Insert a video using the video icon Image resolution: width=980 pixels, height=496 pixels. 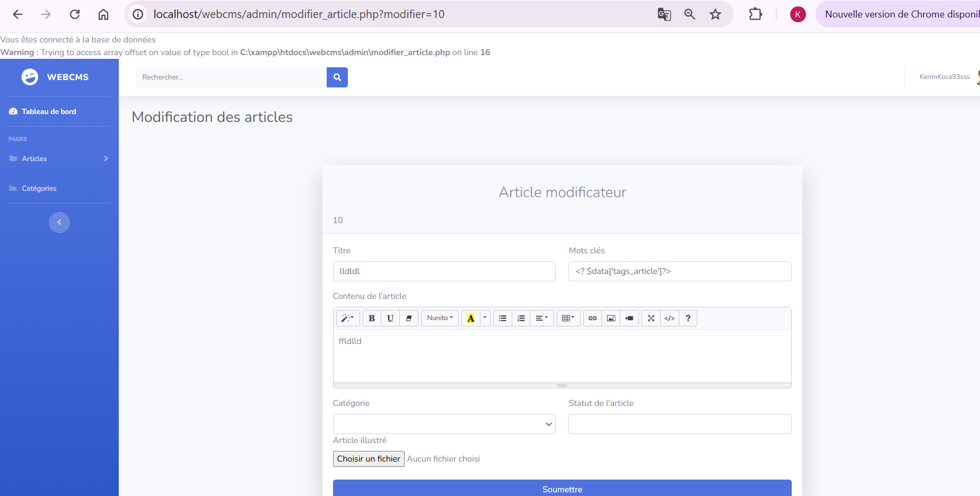(629, 318)
